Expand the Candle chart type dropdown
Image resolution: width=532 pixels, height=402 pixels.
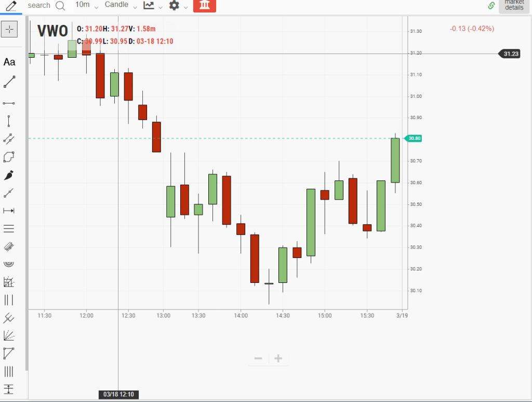121,5
